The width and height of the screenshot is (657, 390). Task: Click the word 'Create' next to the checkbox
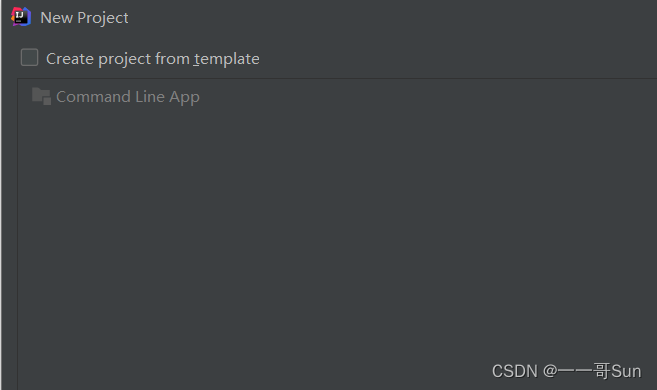click(x=70, y=59)
